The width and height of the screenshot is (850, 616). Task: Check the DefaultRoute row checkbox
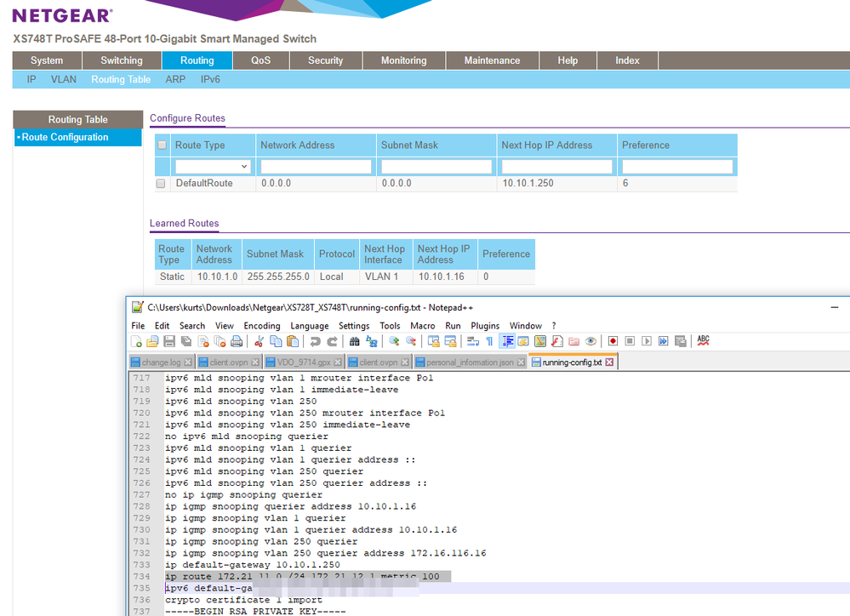[x=161, y=183]
